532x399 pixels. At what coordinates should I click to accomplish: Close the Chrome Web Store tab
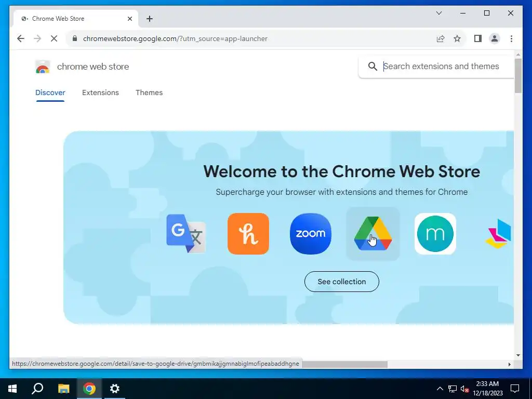(x=129, y=19)
